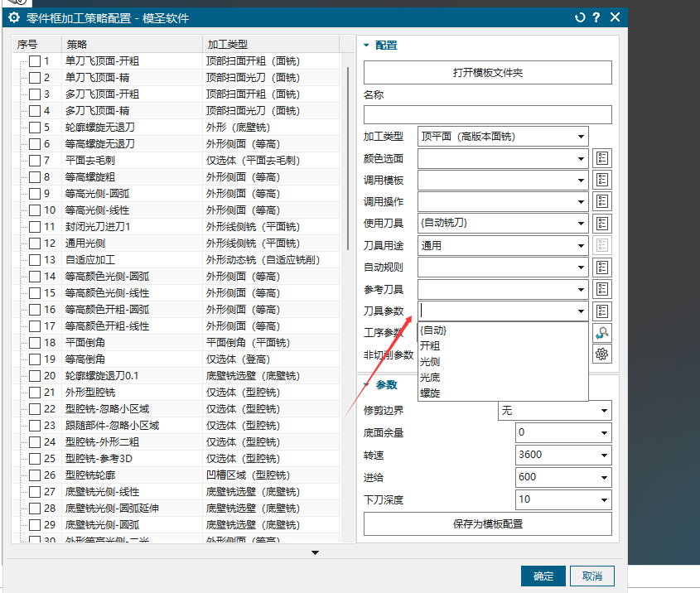700x593 pixels.
Task: Enable checkbox for 型腔铣轮廓
Action: click(x=35, y=475)
